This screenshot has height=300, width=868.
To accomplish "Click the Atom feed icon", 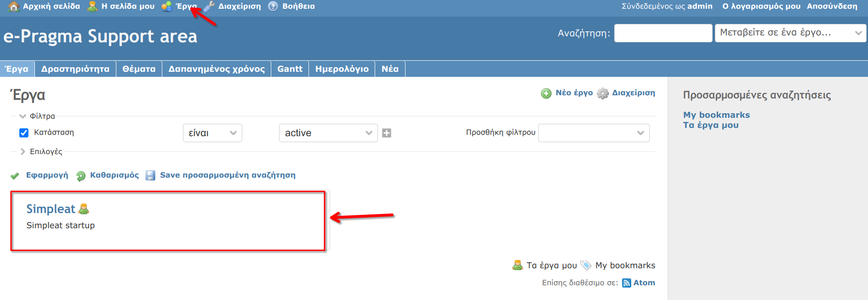I will pyautogui.click(x=626, y=283).
